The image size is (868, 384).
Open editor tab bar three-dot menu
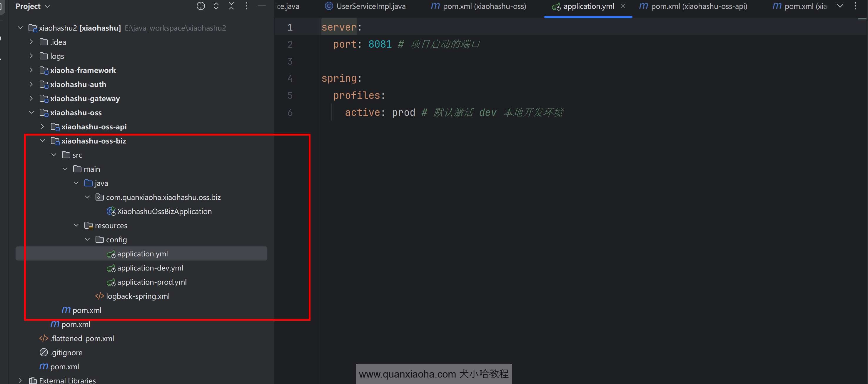[x=855, y=6]
